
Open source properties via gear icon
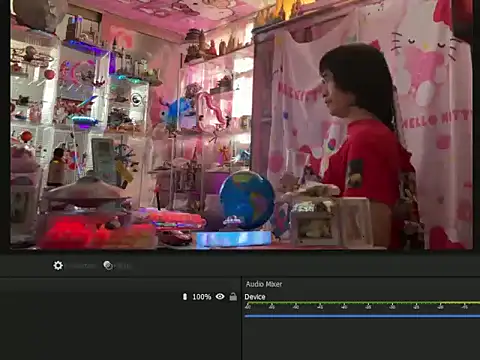point(58,266)
